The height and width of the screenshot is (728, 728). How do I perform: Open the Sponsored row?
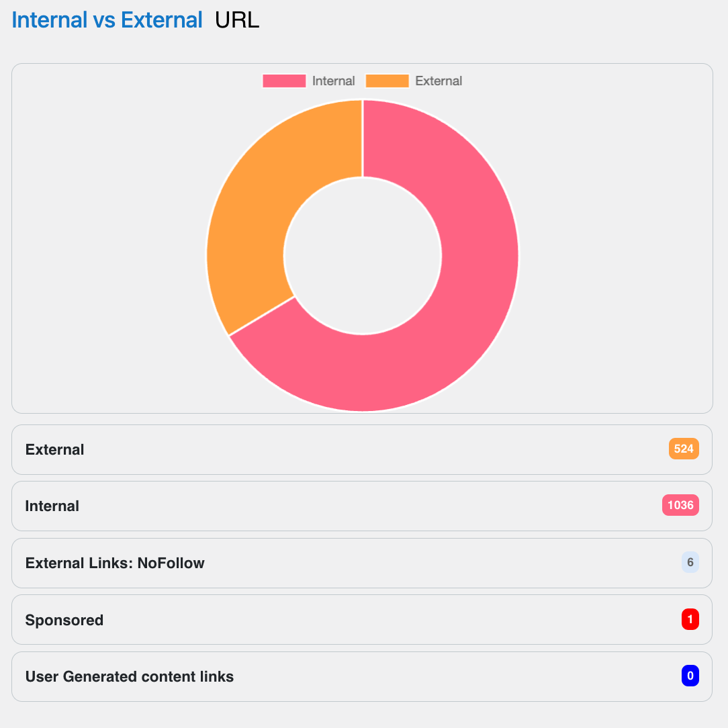[362, 619]
